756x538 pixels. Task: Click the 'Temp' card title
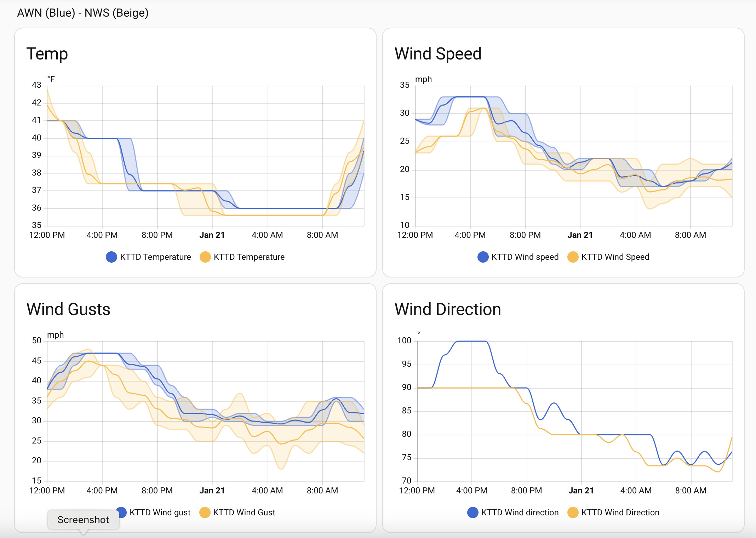(x=47, y=54)
